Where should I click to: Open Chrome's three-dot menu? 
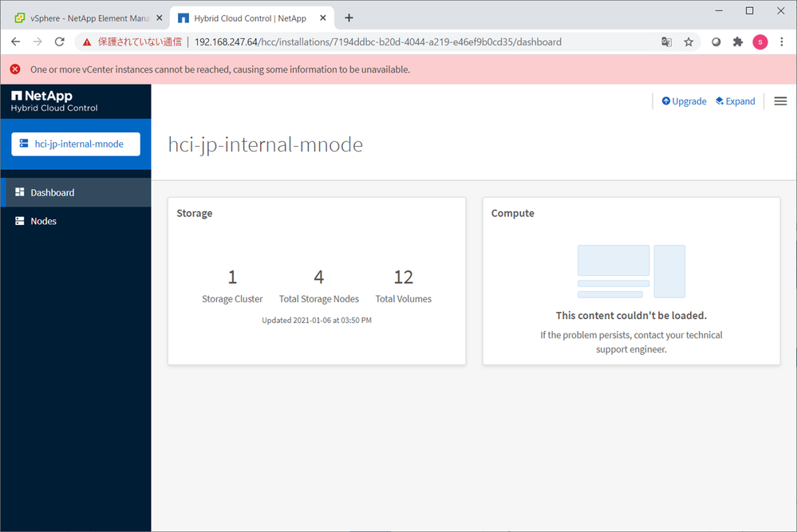(782, 42)
